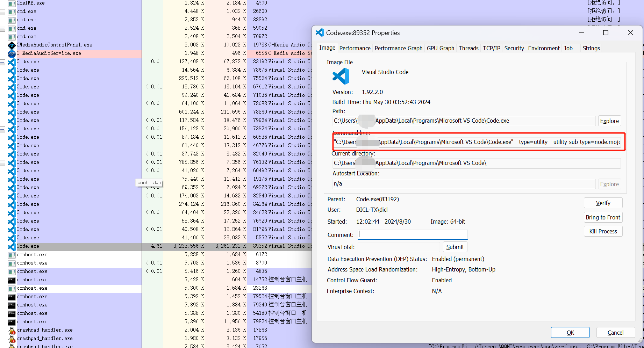
Task: Submit the process to VirusTotal
Action: 455,247
